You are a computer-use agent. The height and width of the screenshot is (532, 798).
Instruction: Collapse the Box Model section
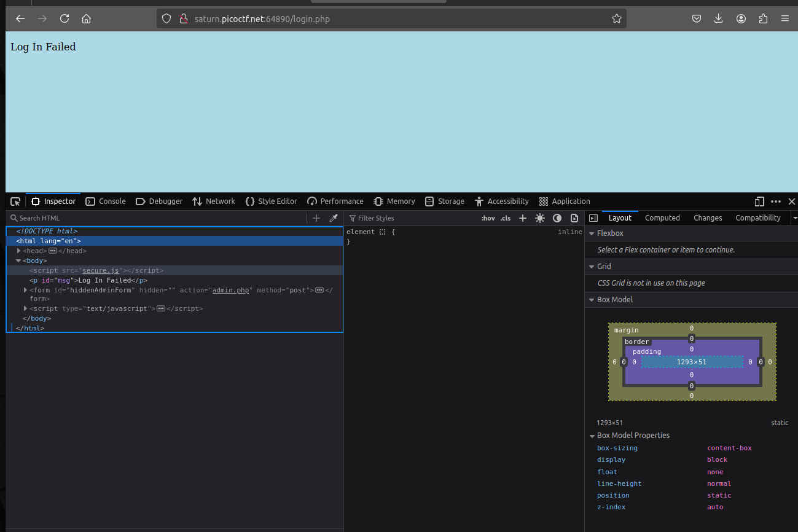click(592, 300)
